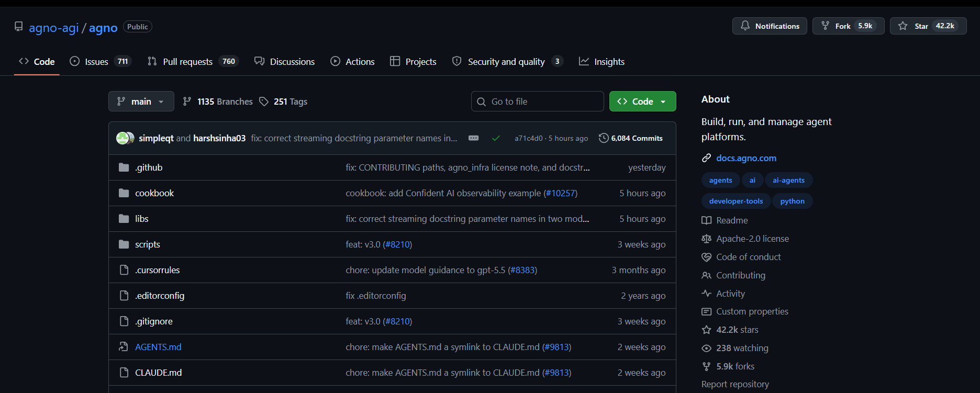Go to the Actions tab
This screenshot has width=980, height=393.
point(353,62)
